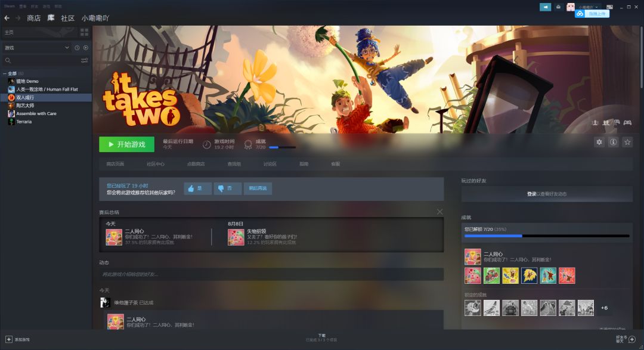This screenshot has height=350, width=644.
Task: Click the search magnifier in library sidebar
Action: pos(8,60)
